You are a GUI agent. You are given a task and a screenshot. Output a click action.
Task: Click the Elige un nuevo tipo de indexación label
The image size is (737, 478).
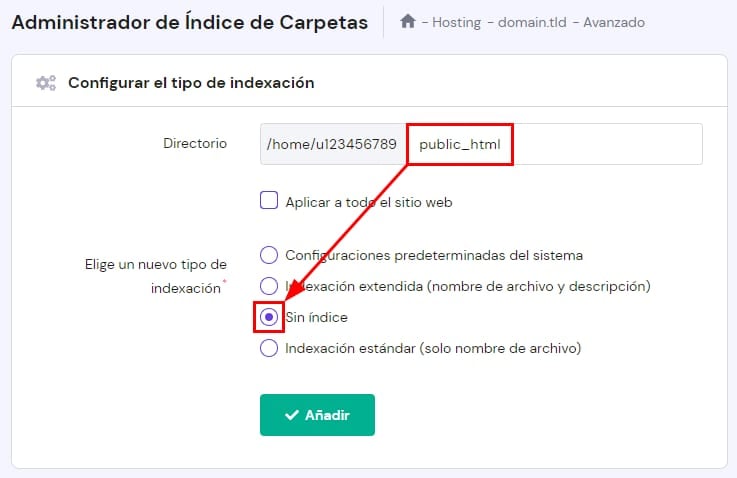tap(155, 275)
